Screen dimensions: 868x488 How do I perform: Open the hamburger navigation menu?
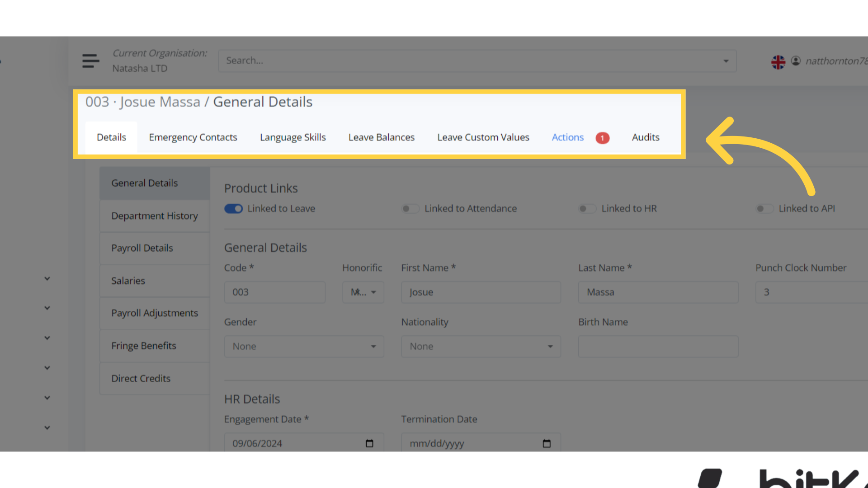tap(90, 61)
